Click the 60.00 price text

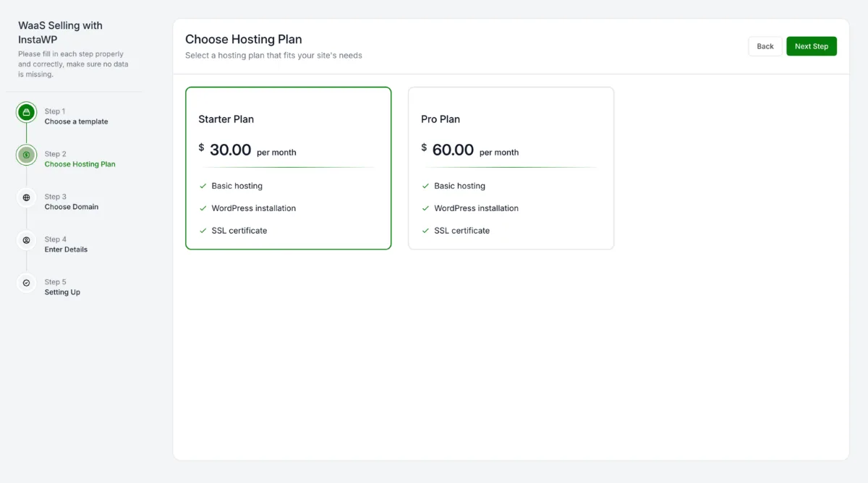pyautogui.click(x=453, y=150)
